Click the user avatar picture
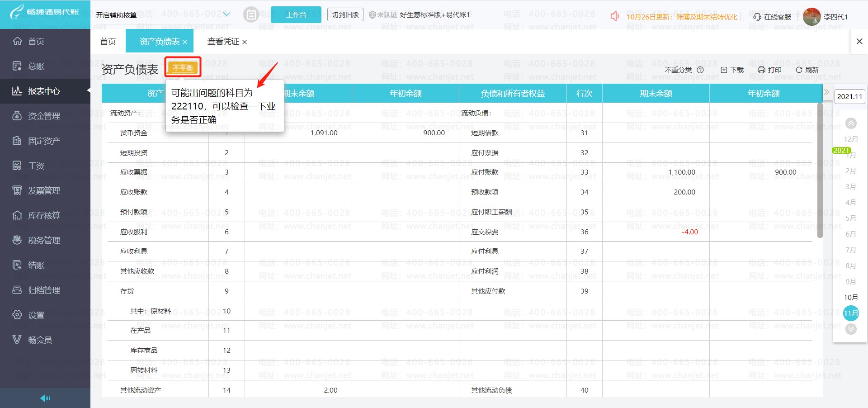The width and height of the screenshot is (868, 408). (x=811, y=17)
